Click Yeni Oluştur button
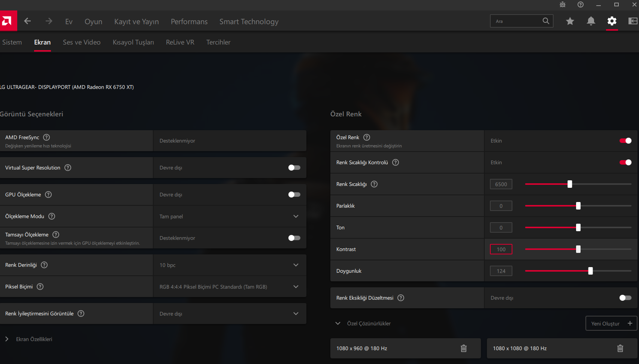639x364 pixels. click(x=611, y=323)
